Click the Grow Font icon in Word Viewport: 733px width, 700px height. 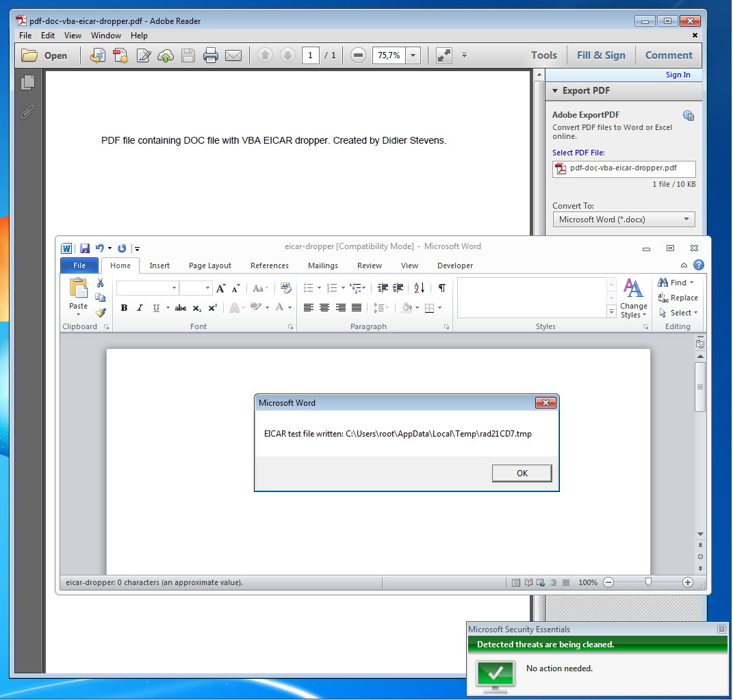point(220,288)
